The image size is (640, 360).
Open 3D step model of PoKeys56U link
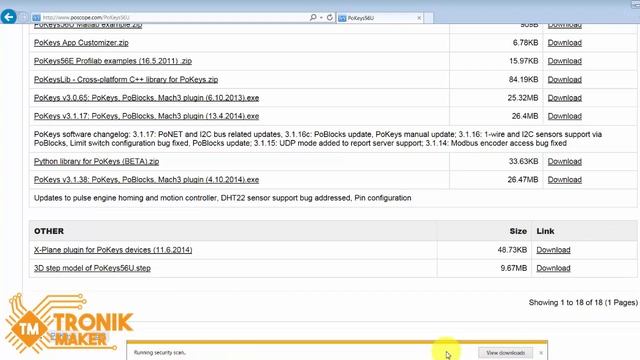(x=92, y=268)
